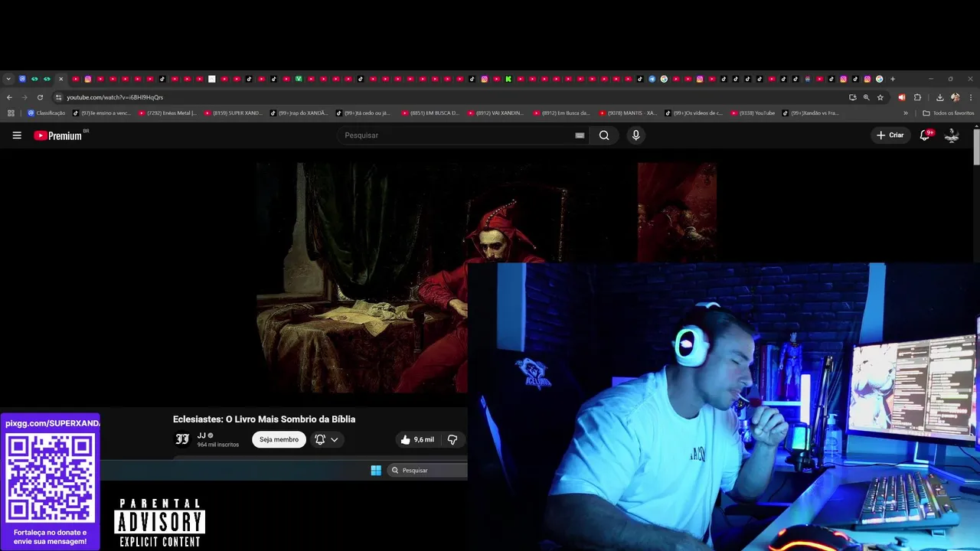980x551 pixels.
Task: Open the Windows Start button
Action: pyautogui.click(x=376, y=470)
